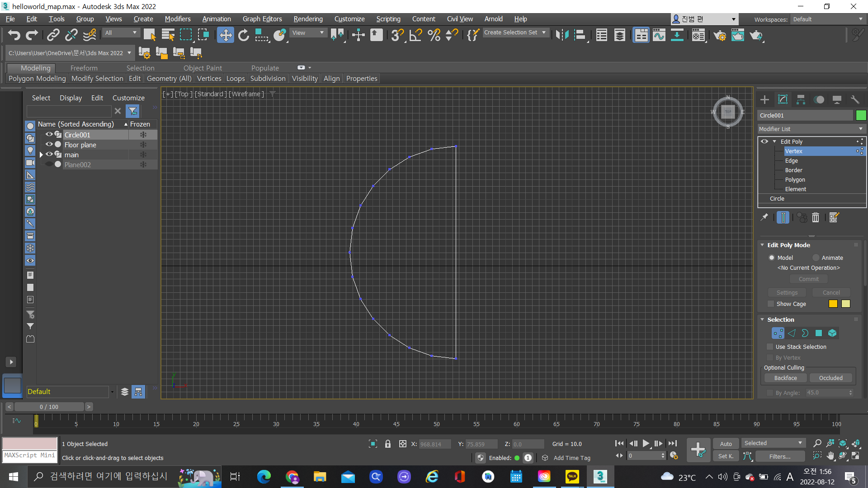Open the Hierarchy command panel tab

[801, 99]
